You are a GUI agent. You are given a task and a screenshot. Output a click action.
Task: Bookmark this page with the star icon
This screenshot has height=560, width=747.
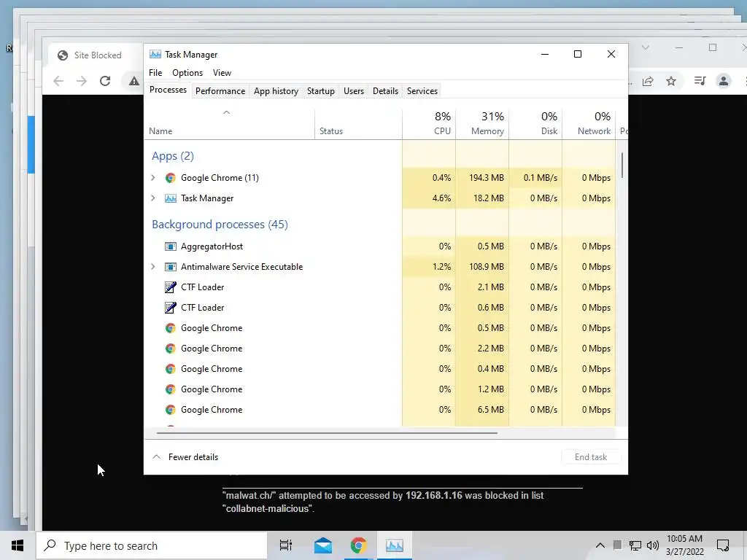(671, 81)
